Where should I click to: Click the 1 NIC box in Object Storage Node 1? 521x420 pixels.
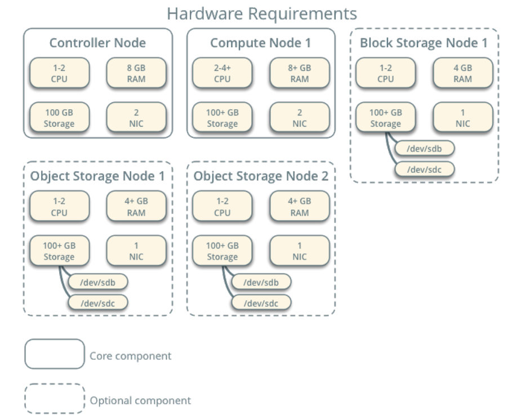point(136,250)
